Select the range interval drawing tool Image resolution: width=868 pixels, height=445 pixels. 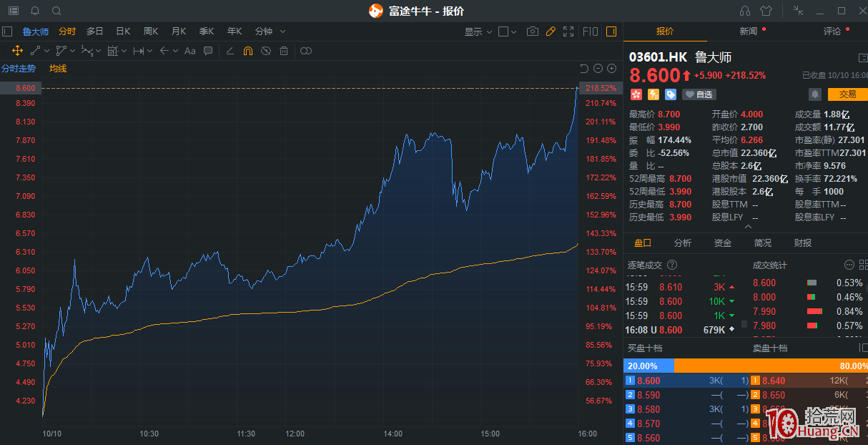point(139,51)
